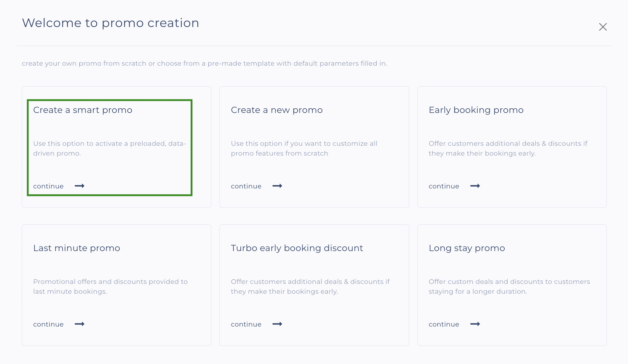
Task: Click arrow icon under Early booking promo
Action: pos(475,186)
